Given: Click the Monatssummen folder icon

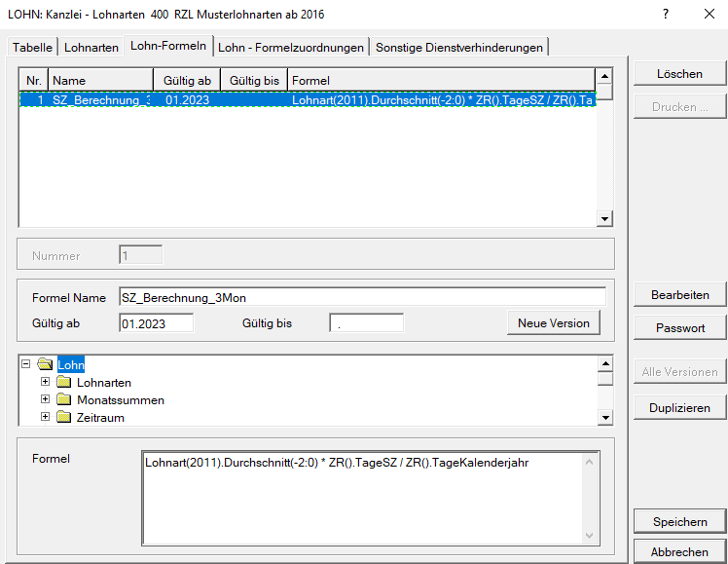Looking at the screenshot, I should click(64, 400).
